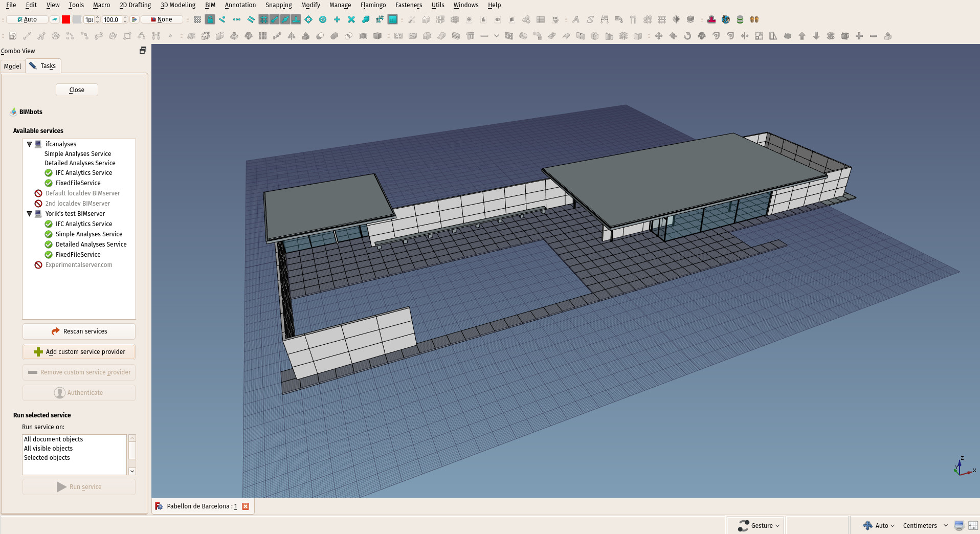Screen dimensions: 980x534
Task: Click the monitor icon in status bar
Action: tap(959, 525)
